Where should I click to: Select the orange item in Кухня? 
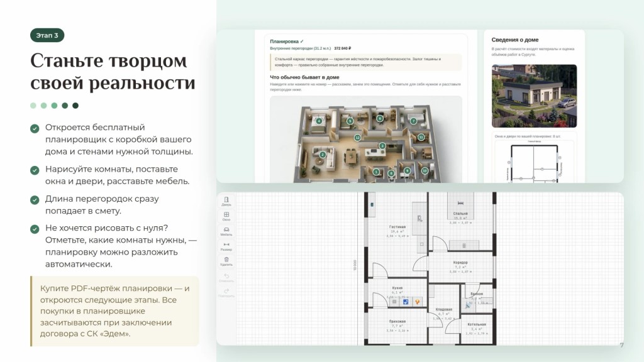pyautogui.click(x=418, y=302)
